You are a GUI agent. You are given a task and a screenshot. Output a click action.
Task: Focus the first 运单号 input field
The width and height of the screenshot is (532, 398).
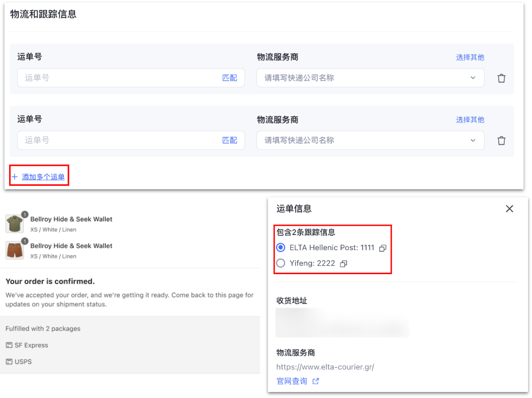pos(117,78)
